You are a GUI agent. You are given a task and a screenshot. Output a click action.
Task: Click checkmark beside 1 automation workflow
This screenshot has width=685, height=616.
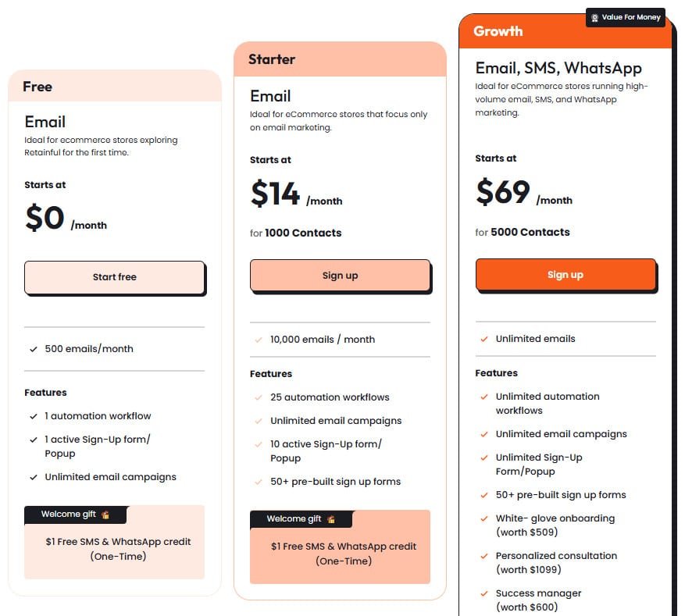pos(33,416)
